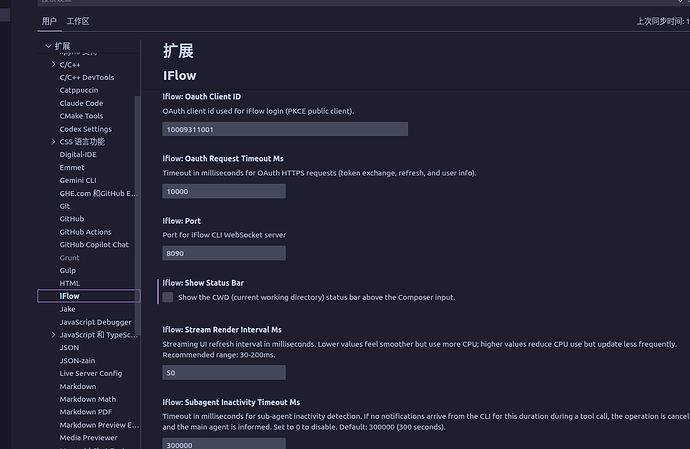Click the settings tree scrollbar

point(138,200)
